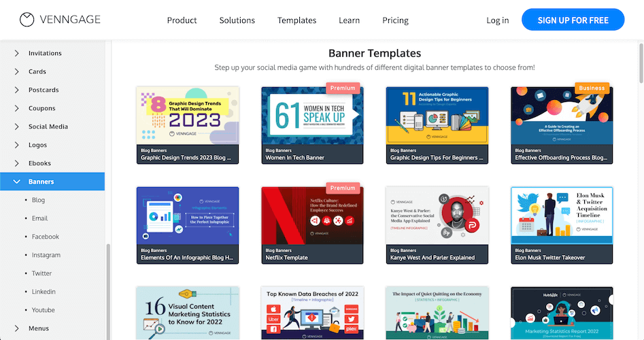The width and height of the screenshot is (644, 340).
Task: Select the Banners category label
Action: pyautogui.click(x=41, y=182)
